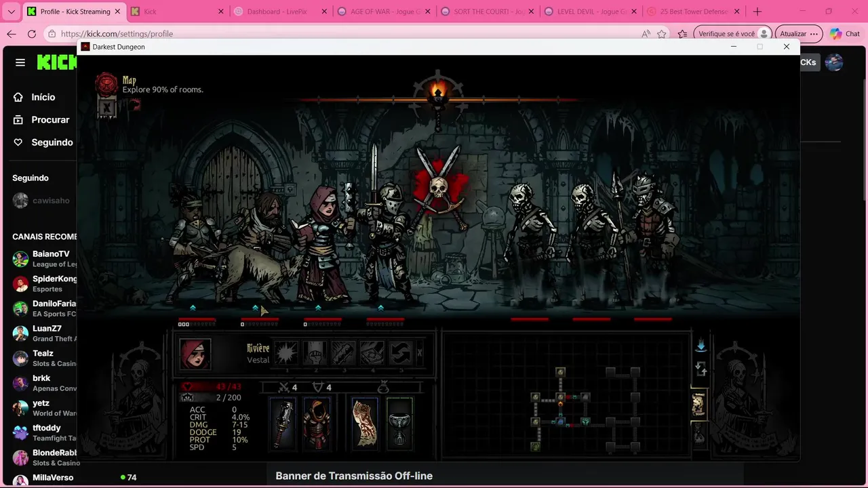
Task: Click the swap-arrows icon beside map
Action: coord(701,369)
